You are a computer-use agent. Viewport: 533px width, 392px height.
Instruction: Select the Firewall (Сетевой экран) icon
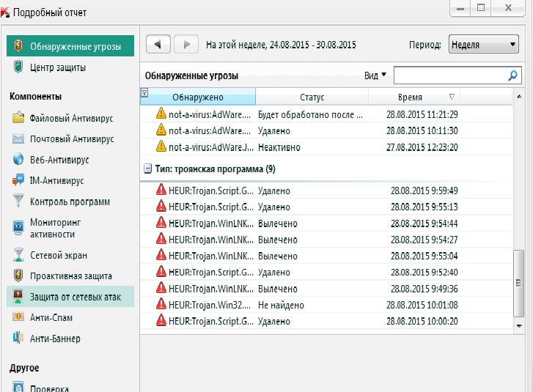point(18,255)
